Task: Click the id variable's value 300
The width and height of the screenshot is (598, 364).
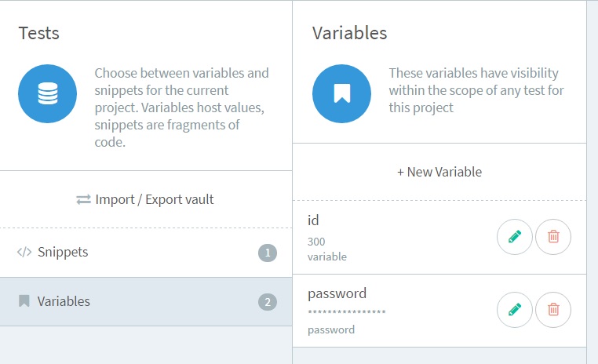Action: [316, 242]
